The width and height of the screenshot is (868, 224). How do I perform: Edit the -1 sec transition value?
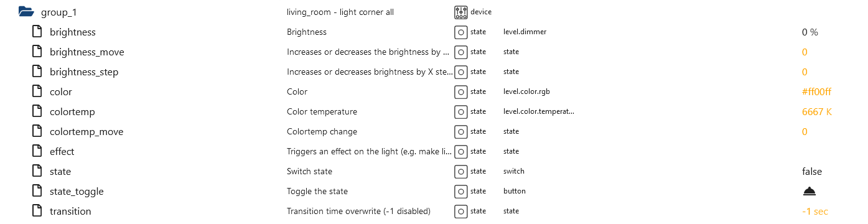(x=815, y=211)
